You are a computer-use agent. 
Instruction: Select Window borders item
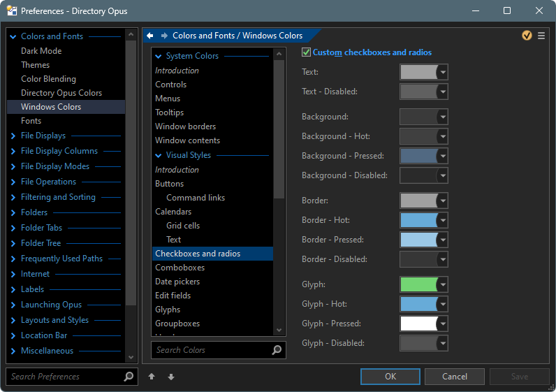click(185, 126)
